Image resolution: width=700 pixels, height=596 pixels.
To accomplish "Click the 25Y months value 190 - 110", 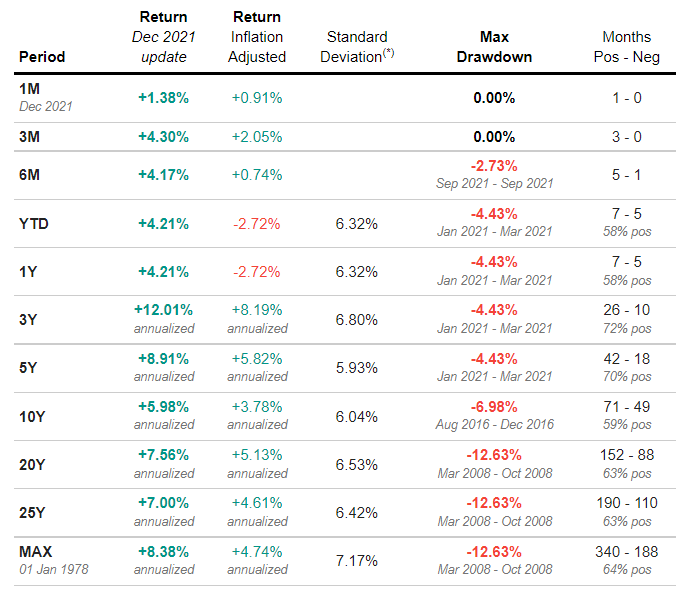I will [x=627, y=502].
